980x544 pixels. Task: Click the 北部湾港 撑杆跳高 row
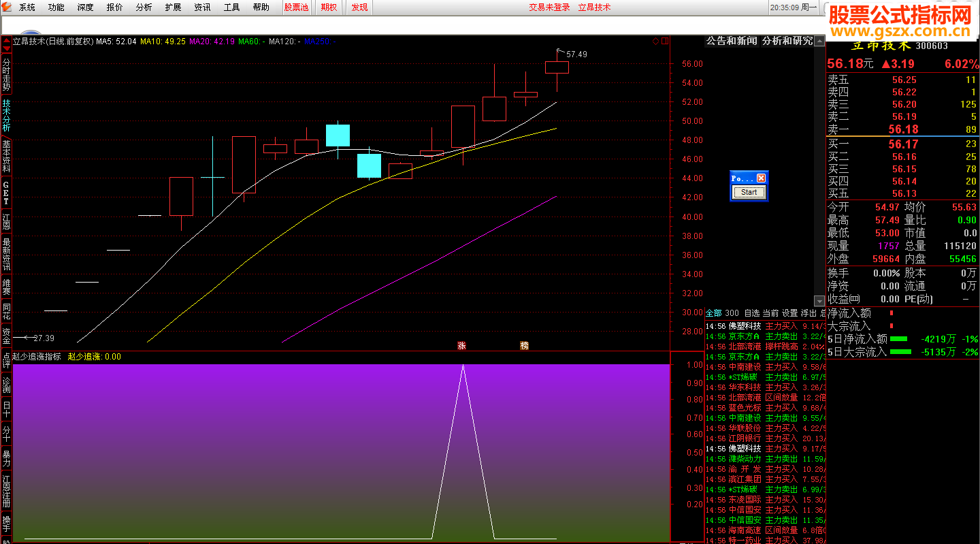[765, 347]
